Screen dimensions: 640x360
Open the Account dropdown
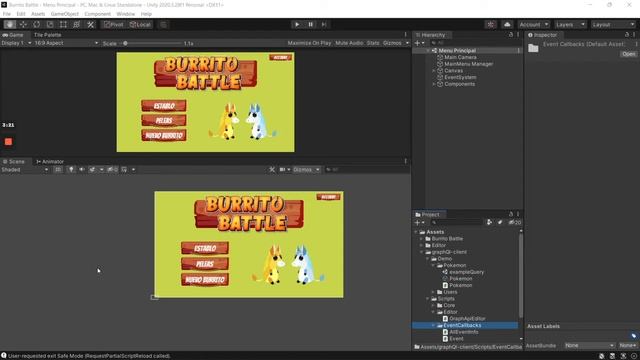click(x=534, y=24)
